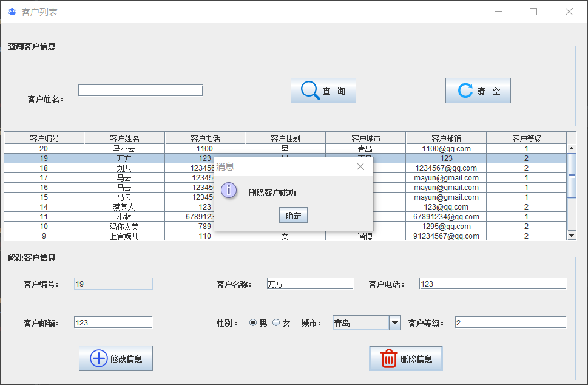
Task: Click the email cell 123@qq.com
Action: (446, 207)
